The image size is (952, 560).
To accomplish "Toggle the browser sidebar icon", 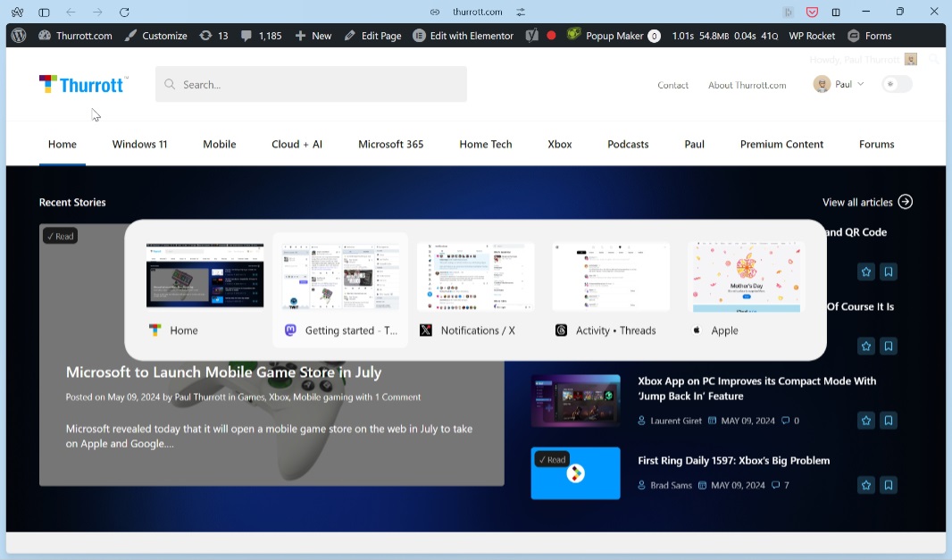I will [44, 13].
